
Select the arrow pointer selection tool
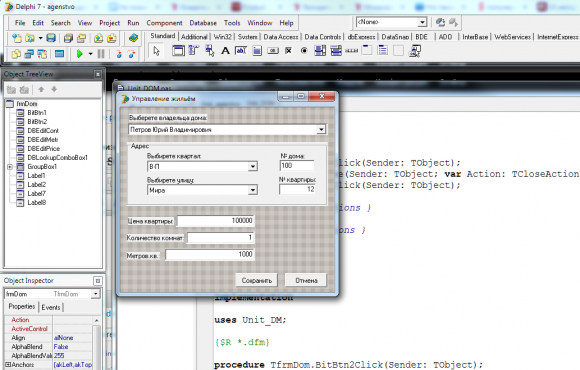156,51
